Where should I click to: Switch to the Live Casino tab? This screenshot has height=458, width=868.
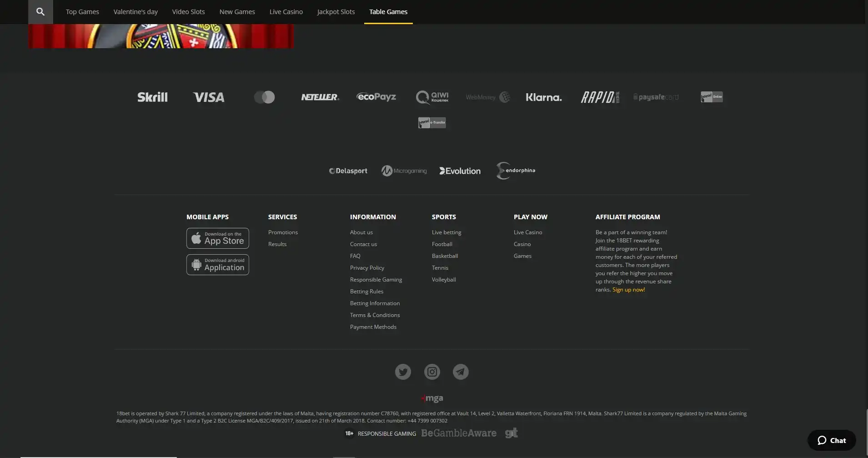coord(286,12)
